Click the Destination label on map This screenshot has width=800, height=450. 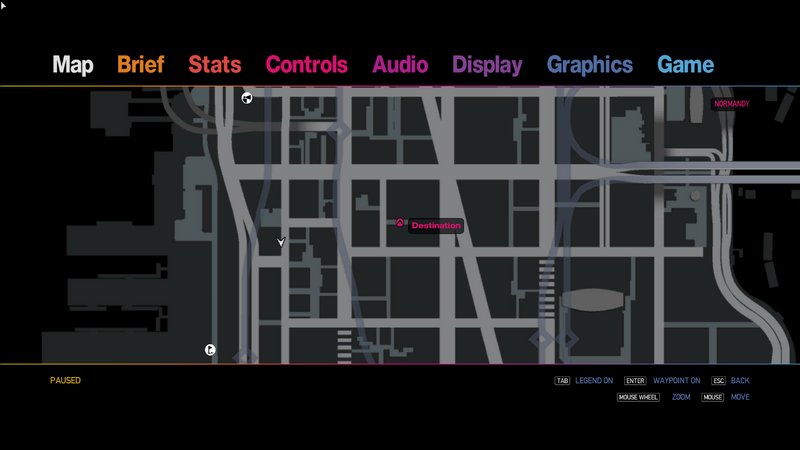[436, 226]
